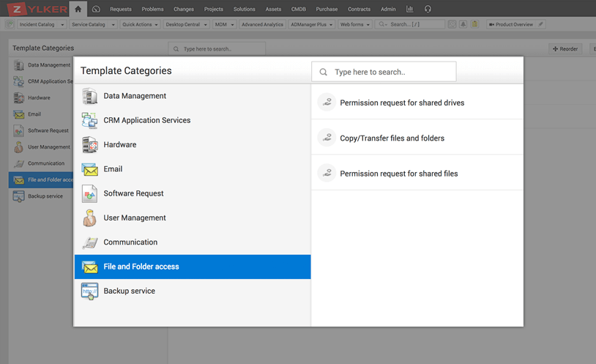Click the Backup service icon in popup
Image resolution: width=596 pixels, height=364 pixels.
89,291
